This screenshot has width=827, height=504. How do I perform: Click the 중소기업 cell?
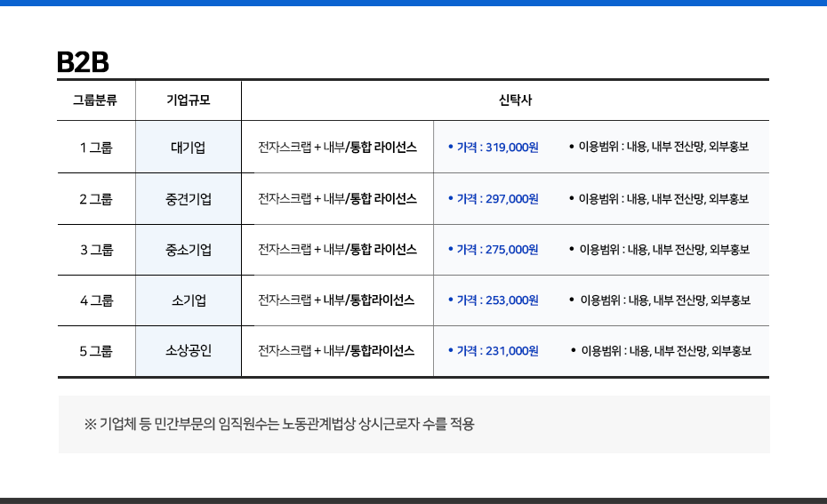click(189, 249)
